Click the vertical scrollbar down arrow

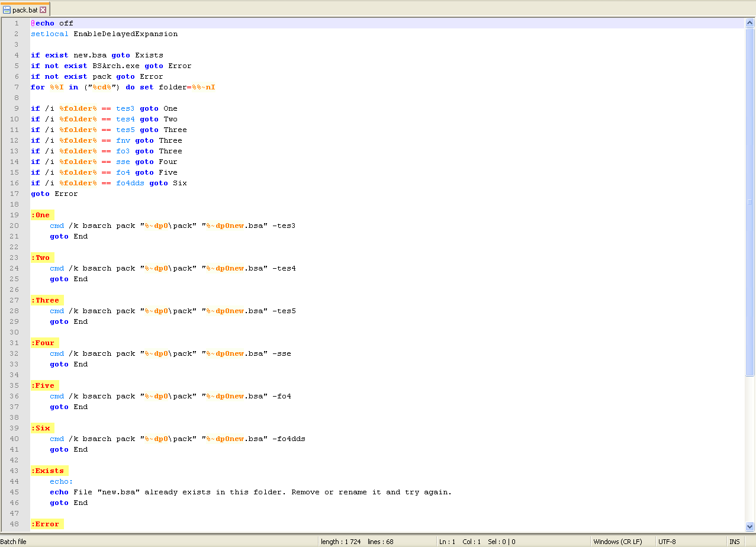749,526
